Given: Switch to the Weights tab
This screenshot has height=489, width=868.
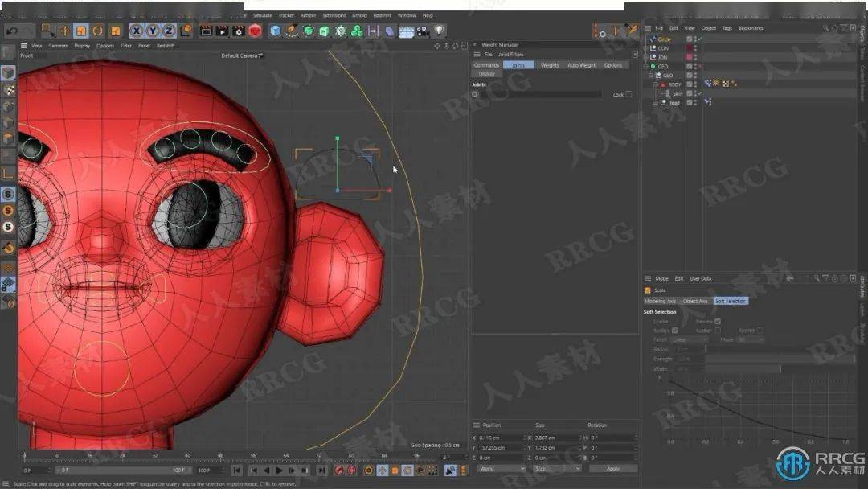Looking at the screenshot, I should 550,65.
